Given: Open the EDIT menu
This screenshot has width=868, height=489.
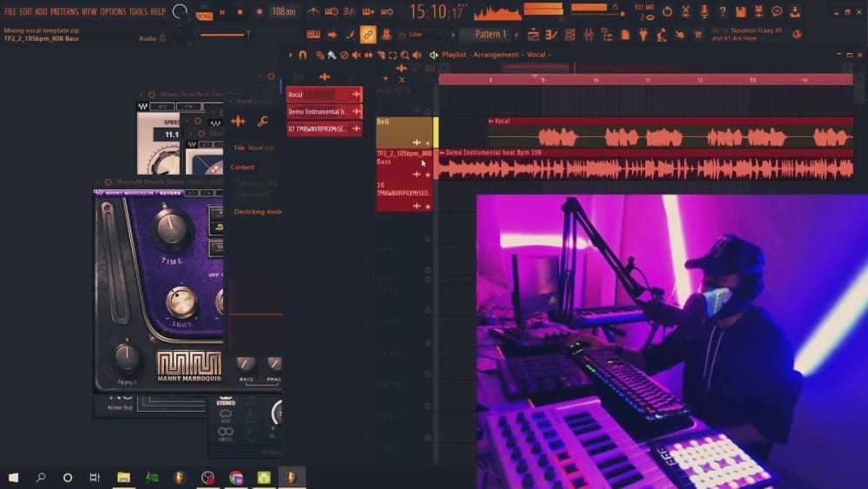Looking at the screenshot, I should click(x=26, y=11).
